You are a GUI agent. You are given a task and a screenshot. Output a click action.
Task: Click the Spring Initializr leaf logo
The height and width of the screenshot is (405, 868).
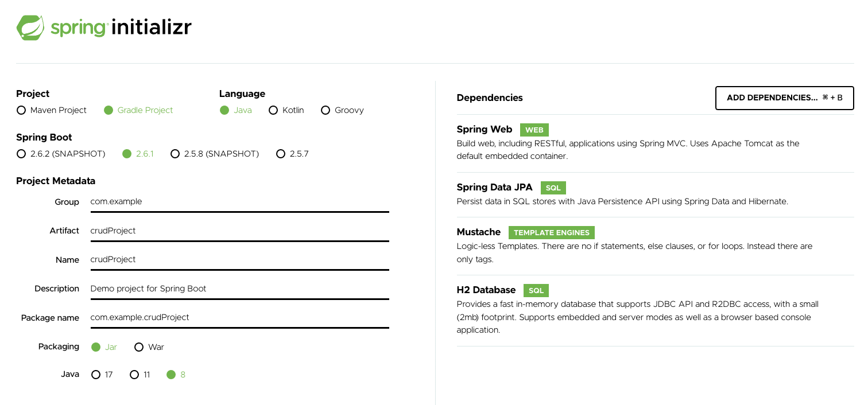click(30, 28)
